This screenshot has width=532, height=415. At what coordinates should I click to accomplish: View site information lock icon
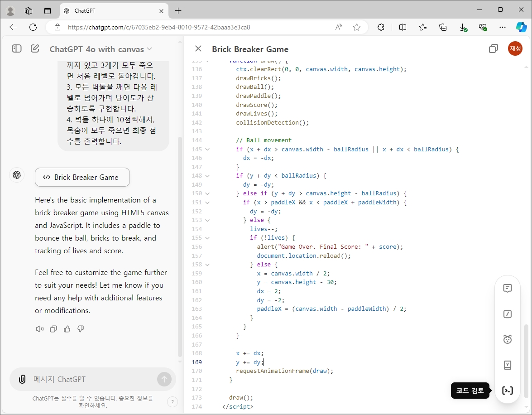58,27
